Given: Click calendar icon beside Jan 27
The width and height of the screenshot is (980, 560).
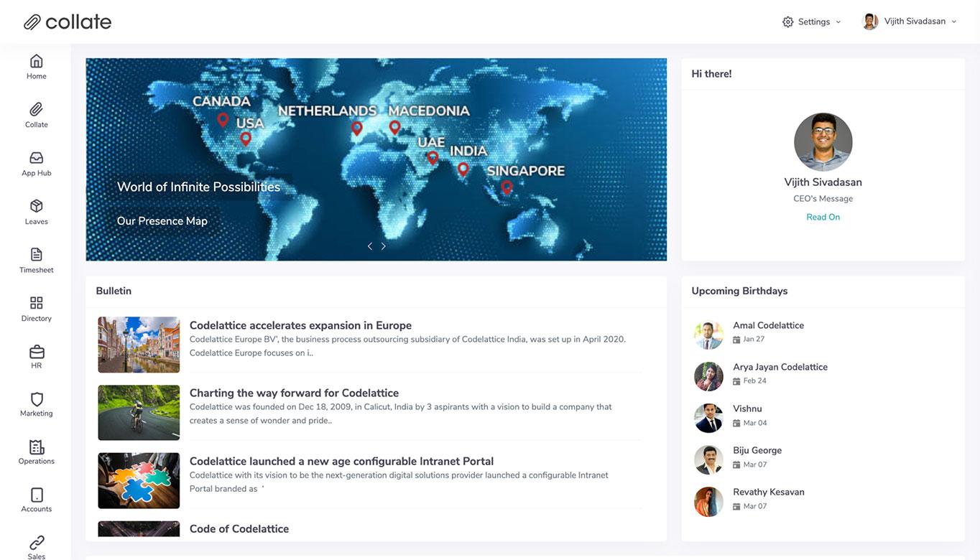Looking at the screenshot, I should (x=736, y=340).
